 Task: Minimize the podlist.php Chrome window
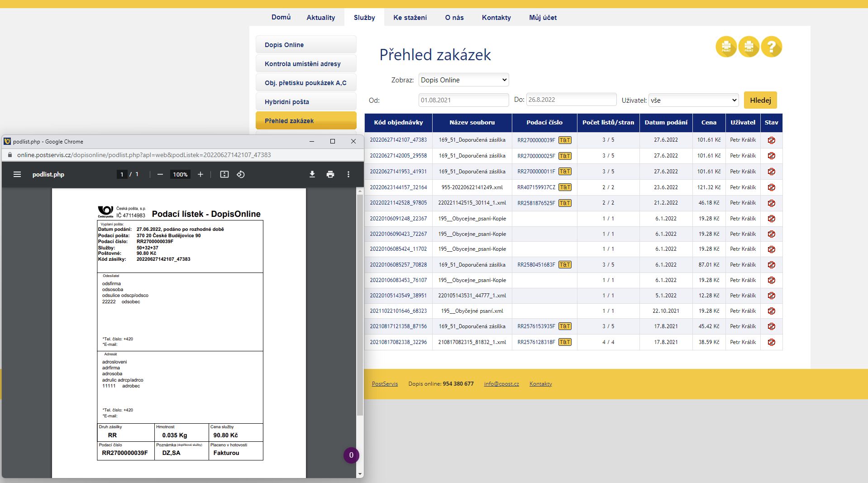[x=312, y=141]
